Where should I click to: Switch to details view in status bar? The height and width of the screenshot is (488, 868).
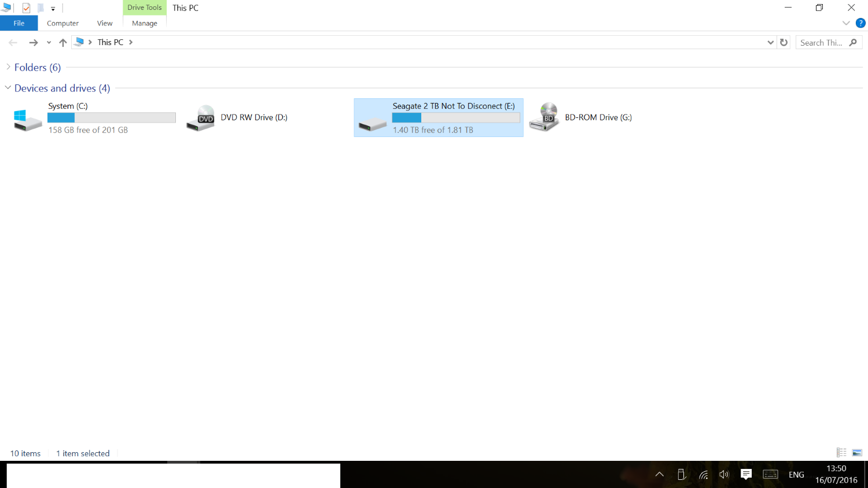[841, 453]
